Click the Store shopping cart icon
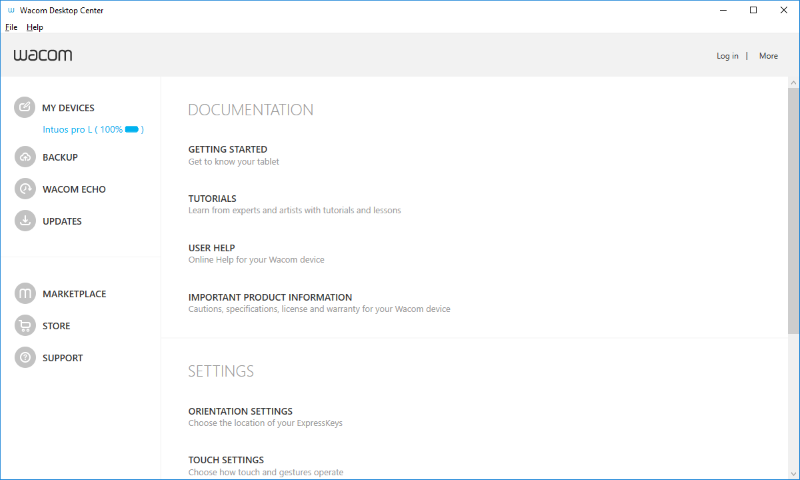This screenshot has width=800, height=480. [x=25, y=325]
